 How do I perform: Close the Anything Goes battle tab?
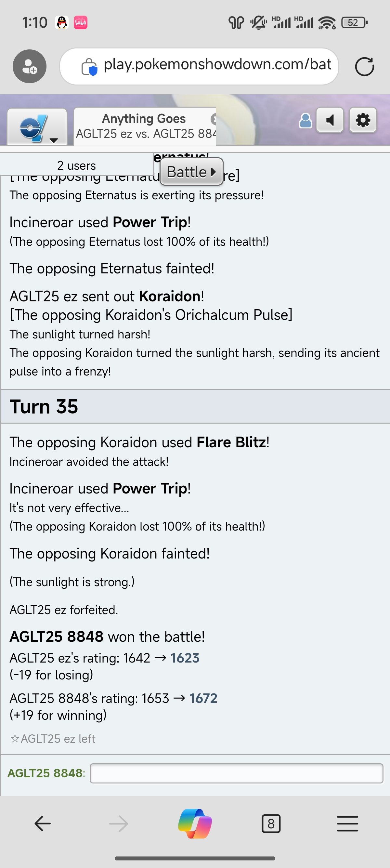[x=213, y=119]
